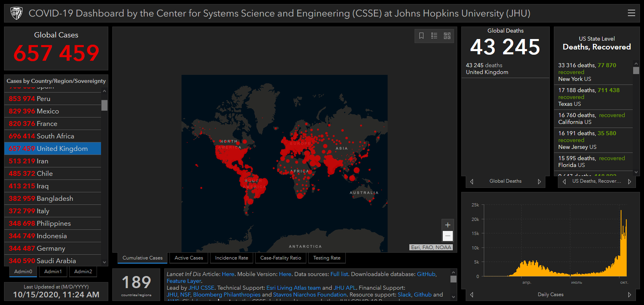This screenshot has height=305, width=644.
Task: Open the Feature Layer link
Action: (x=184, y=281)
